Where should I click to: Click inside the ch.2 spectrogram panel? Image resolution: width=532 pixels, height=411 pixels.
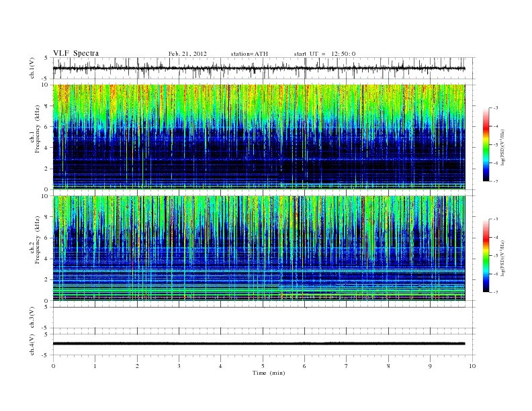(259, 248)
